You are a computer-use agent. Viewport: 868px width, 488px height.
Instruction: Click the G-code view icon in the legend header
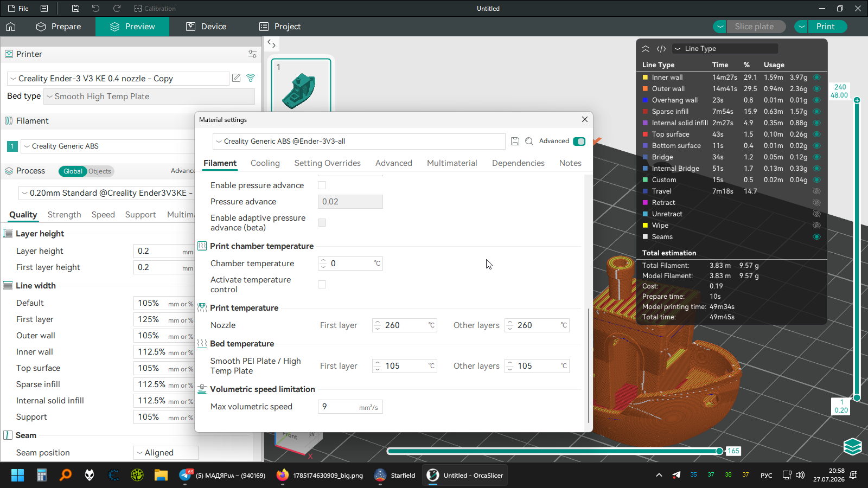coord(661,49)
